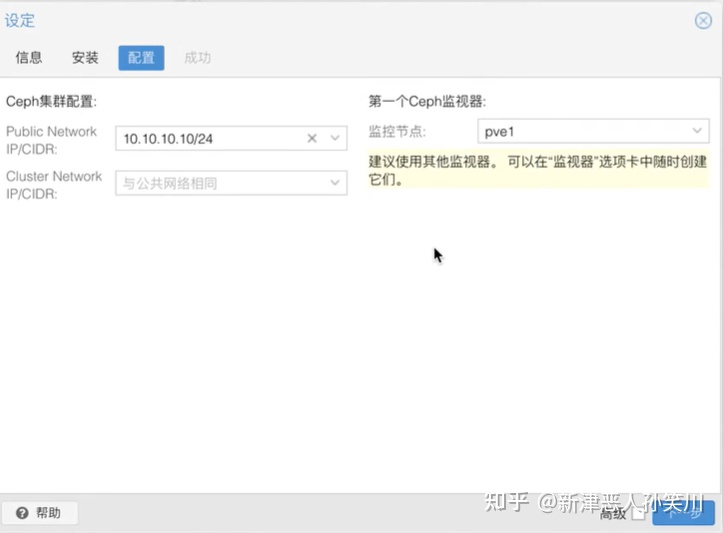Image resolution: width=723 pixels, height=533 pixels.
Task: Click the 下一步 button
Action: coord(684,513)
